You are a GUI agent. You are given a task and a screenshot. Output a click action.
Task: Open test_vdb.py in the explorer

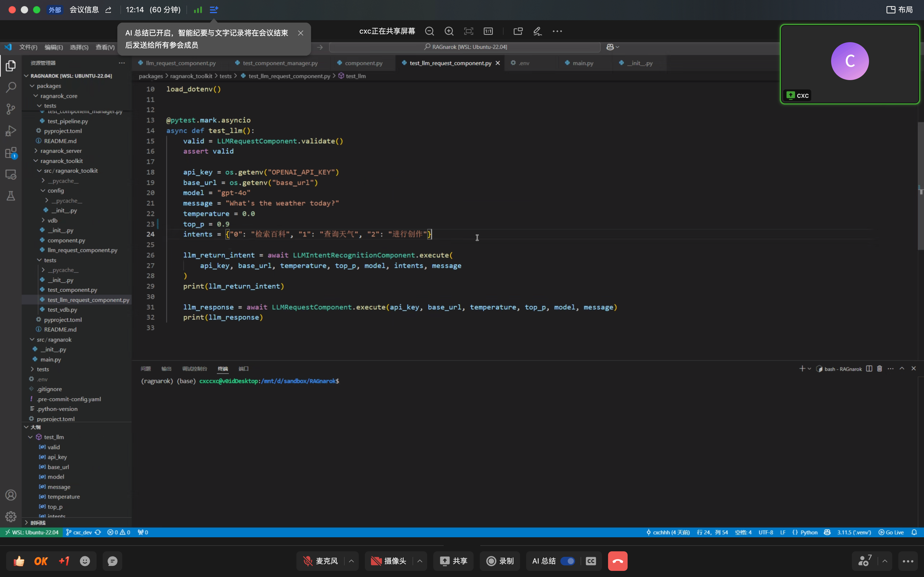point(62,310)
